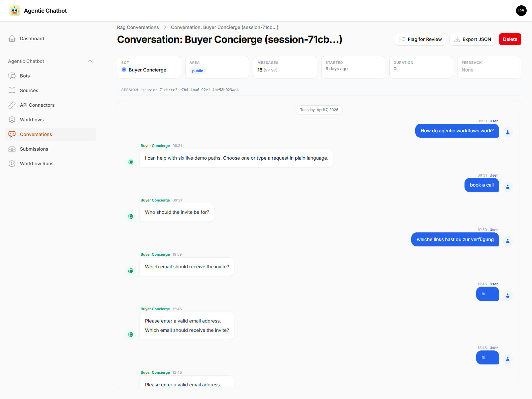Click the 'Tuesday, April 7, 2026' date pill
Screen dimensions: 532x399
[319, 110]
